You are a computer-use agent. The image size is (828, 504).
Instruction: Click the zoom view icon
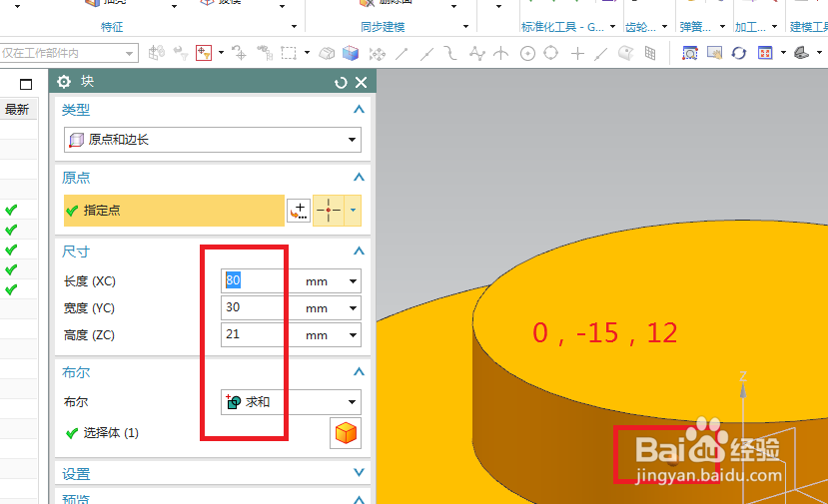click(x=689, y=53)
